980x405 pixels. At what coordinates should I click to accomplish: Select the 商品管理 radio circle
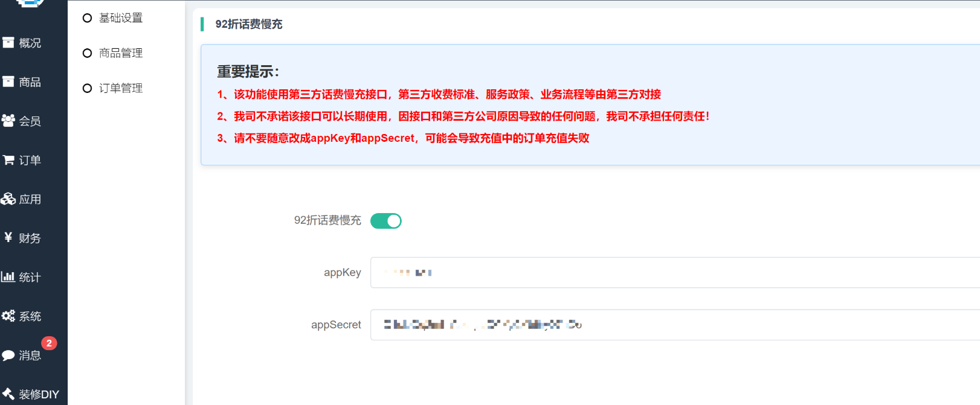(x=87, y=53)
